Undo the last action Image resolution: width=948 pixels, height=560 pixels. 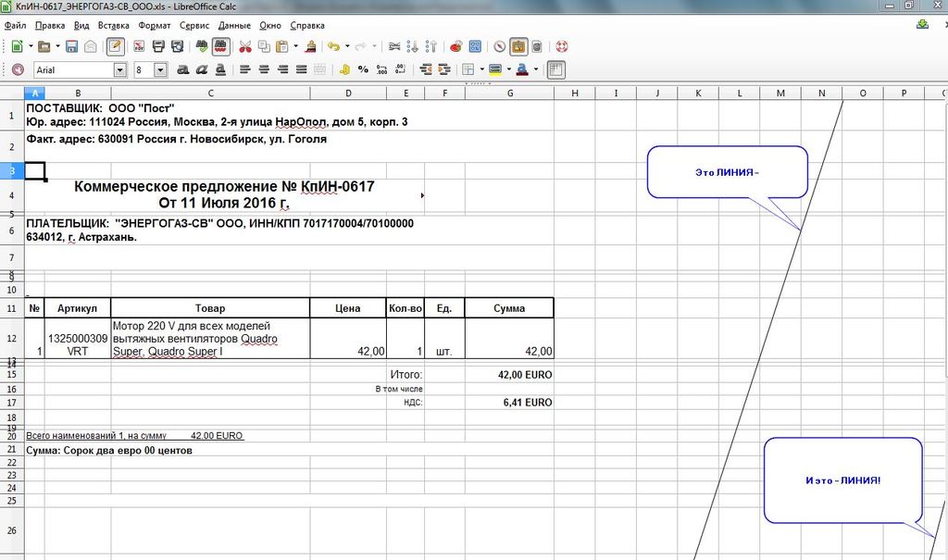pyautogui.click(x=333, y=46)
